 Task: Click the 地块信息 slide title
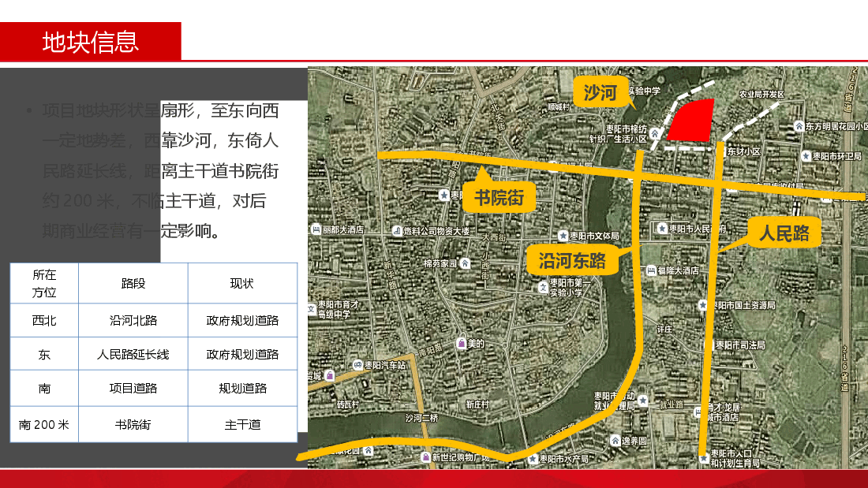click(x=90, y=42)
